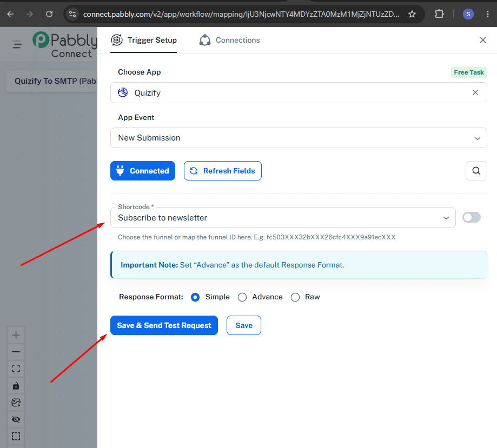Close the Trigger Setup panel
This screenshot has height=448, width=497.
tap(483, 40)
